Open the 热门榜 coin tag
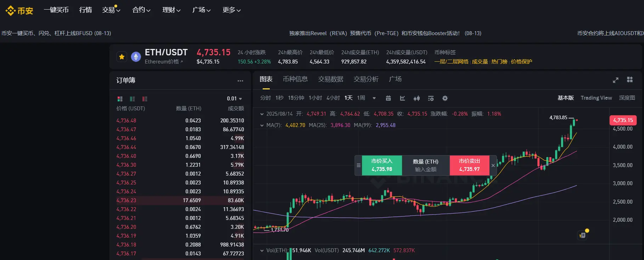The width and height of the screenshot is (644, 260). [x=499, y=62]
